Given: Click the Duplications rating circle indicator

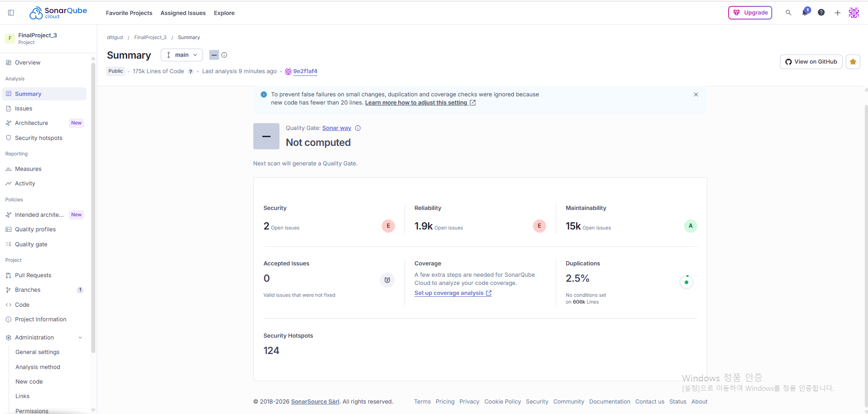Looking at the screenshot, I should pyautogui.click(x=686, y=282).
